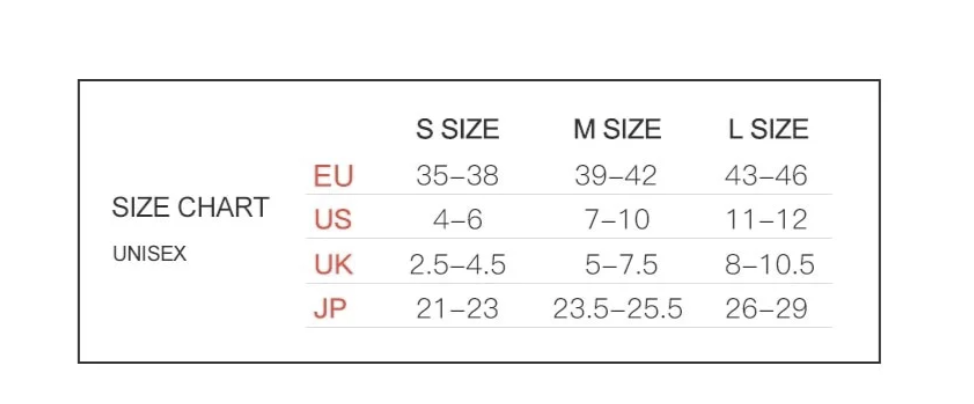Viewport: 974px width, 404px height.
Task: Click the US 7–10 size value
Action: tap(617, 219)
